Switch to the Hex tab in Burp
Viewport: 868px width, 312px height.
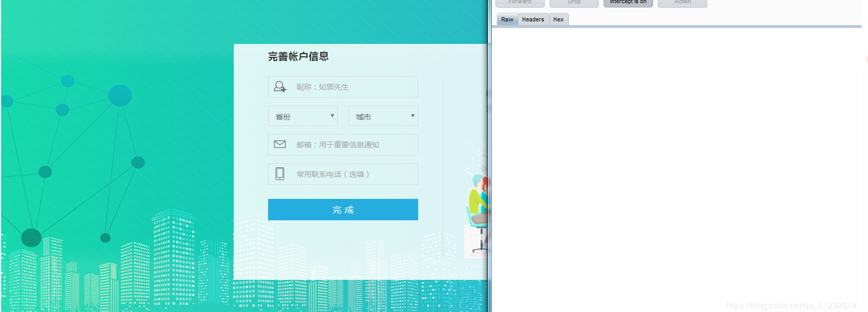click(x=558, y=19)
